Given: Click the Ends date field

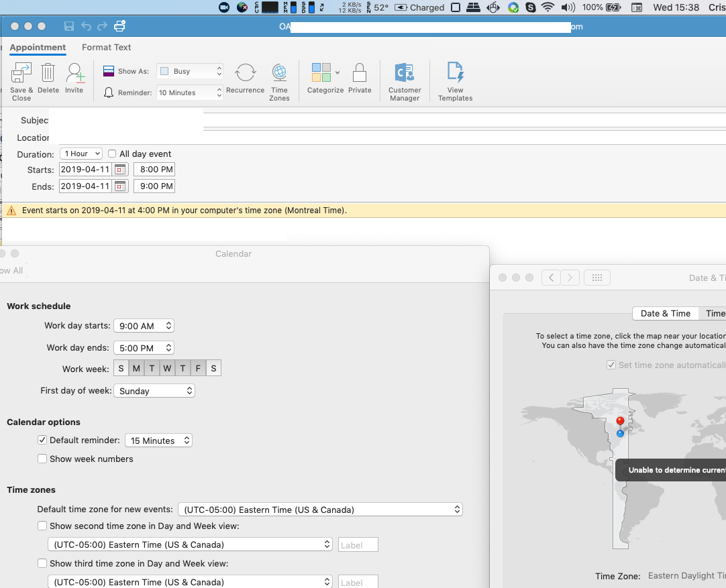Looking at the screenshot, I should coord(86,186).
